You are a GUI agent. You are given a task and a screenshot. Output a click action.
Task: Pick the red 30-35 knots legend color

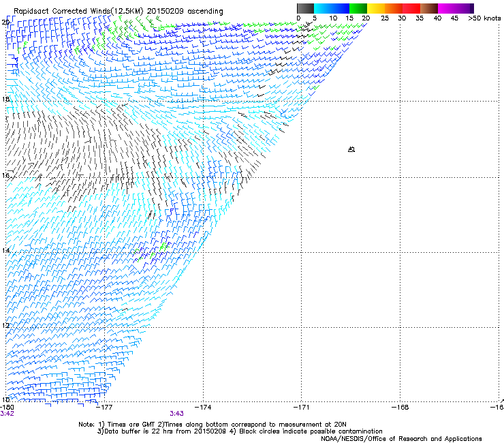[411, 8]
